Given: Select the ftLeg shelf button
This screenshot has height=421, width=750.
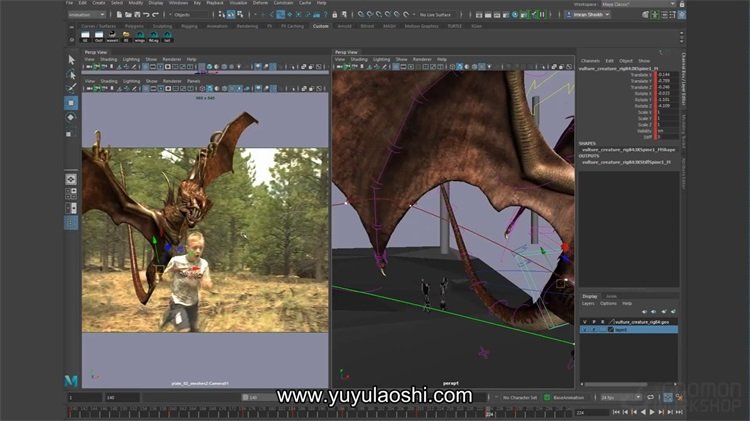Looking at the screenshot, I should point(154,36).
